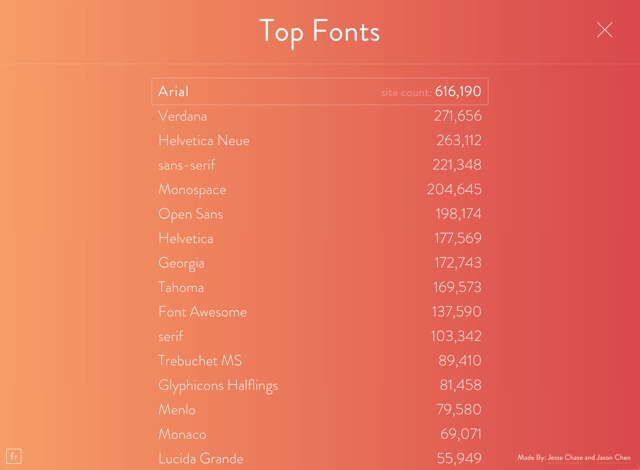Close the Top Fonts overlay
The height and width of the screenshot is (470, 640).
[604, 30]
